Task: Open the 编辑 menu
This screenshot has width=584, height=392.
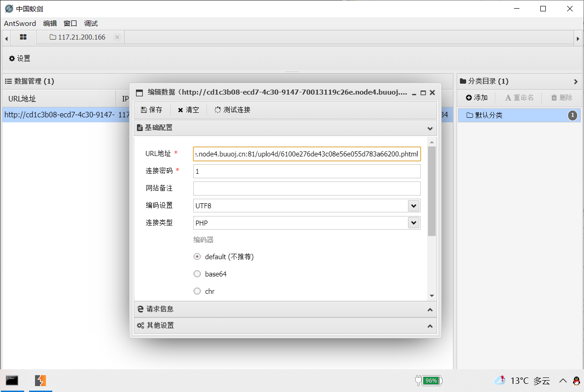Action: click(x=50, y=24)
